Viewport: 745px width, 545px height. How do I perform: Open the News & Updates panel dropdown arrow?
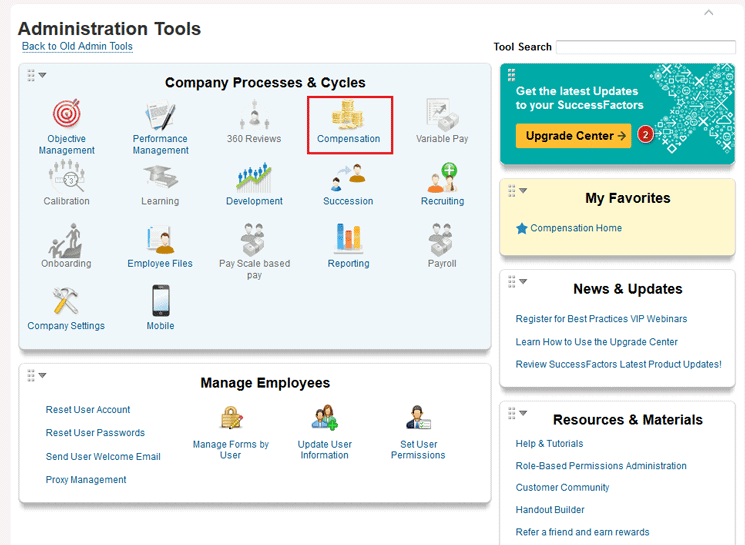click(x=523, y=281)
